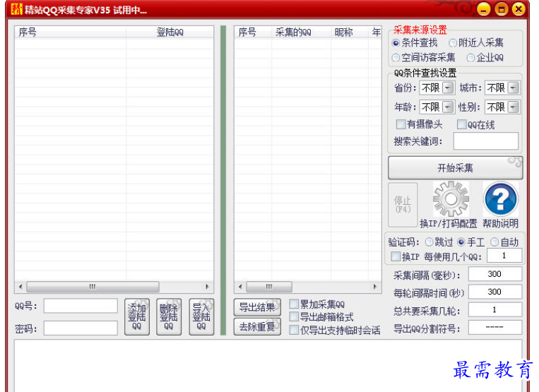Image resolution: width=539 pixels, height=392 pixels.
Task: Click 序号 header in login QQ list
Action: tap(71, 32)
